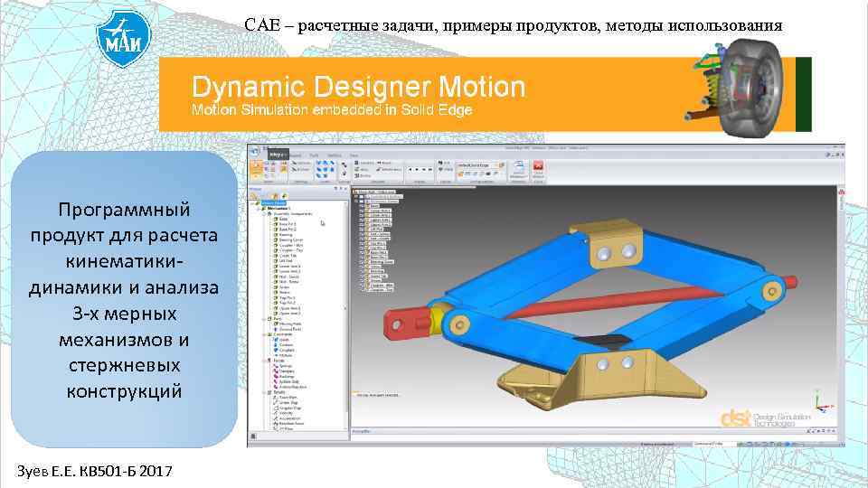The width and height of the screenshot is (868, 488).
Task: Click the Couplers icon under Constraints
Action: (276, 351)
